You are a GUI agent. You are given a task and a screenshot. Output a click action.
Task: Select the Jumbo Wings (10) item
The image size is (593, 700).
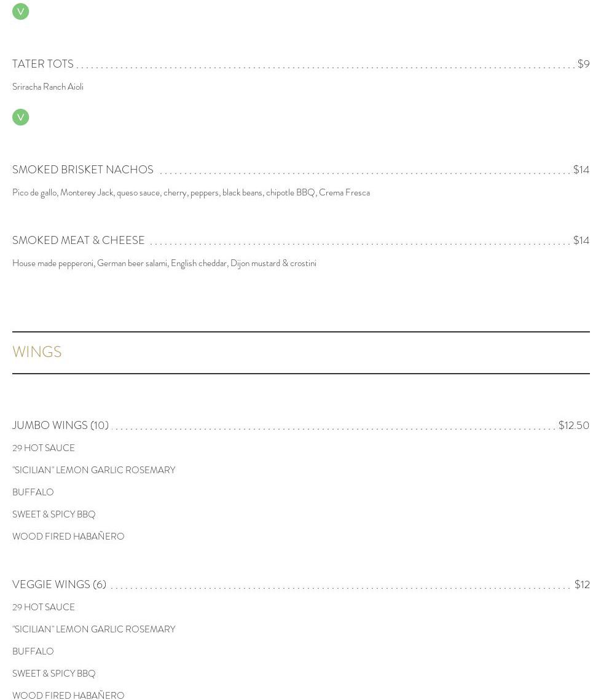[60, 425]
